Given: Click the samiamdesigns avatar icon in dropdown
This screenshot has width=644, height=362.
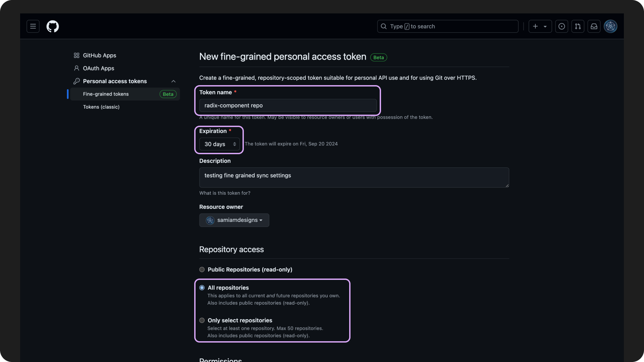Looking at the screenshot, I should pos(210,220).
